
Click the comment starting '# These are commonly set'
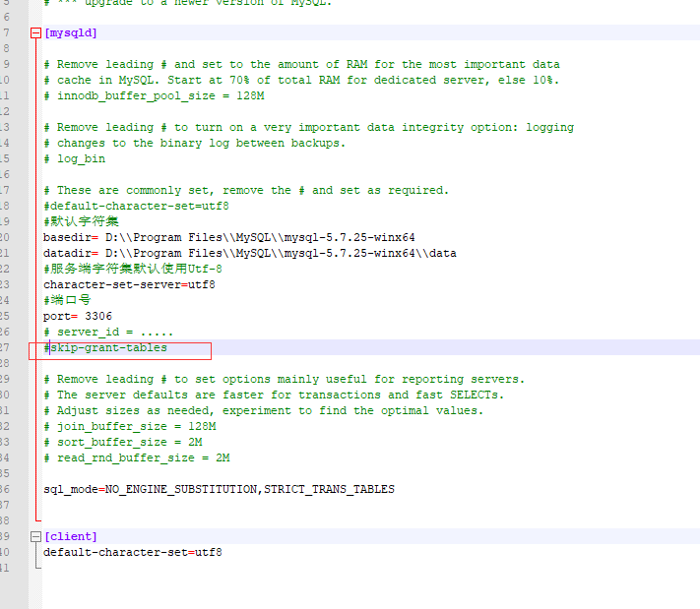246,191
